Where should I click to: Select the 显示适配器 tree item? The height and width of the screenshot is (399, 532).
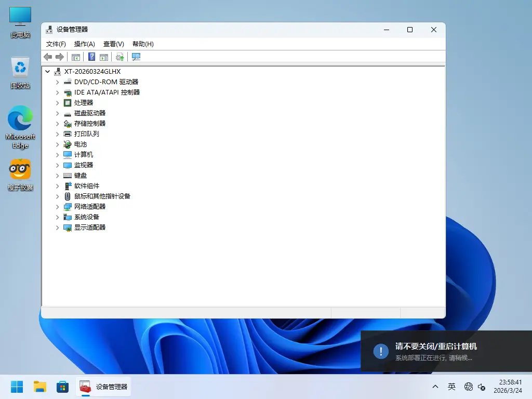(89, 227)
